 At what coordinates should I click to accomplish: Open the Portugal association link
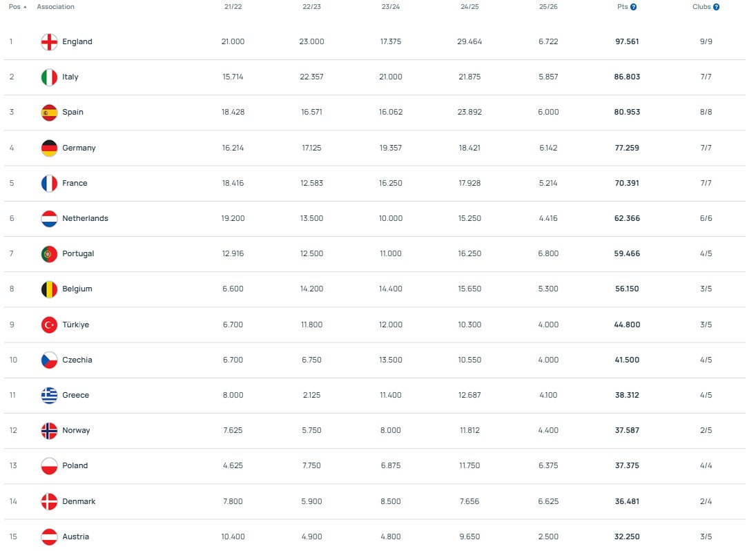tap(78, 253)
